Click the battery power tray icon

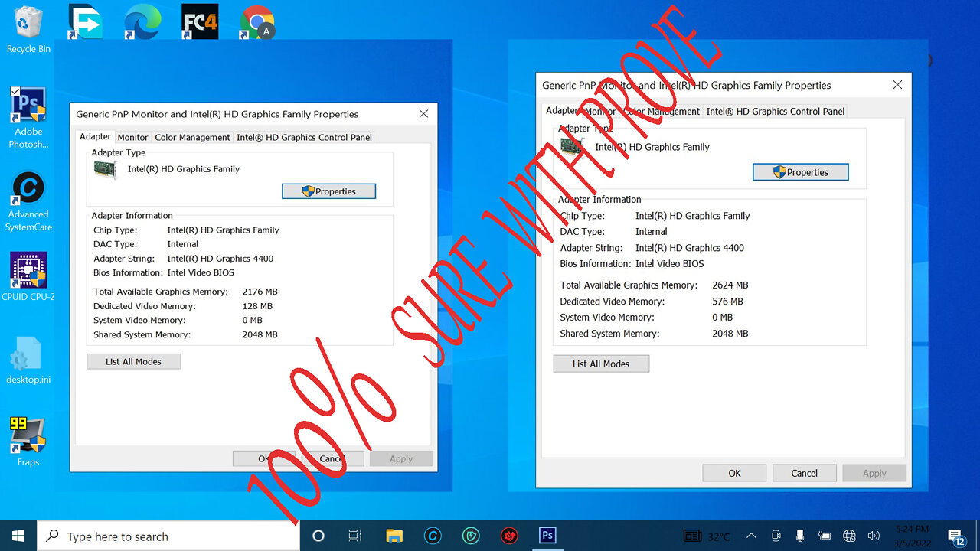[x=825, y=536]
